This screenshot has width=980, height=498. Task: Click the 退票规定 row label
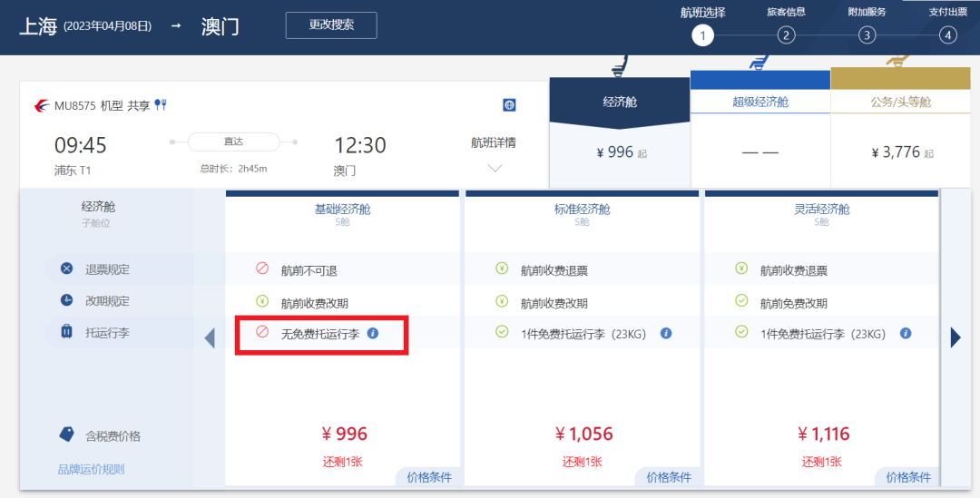pyautogui.click(x=107, y=270)
